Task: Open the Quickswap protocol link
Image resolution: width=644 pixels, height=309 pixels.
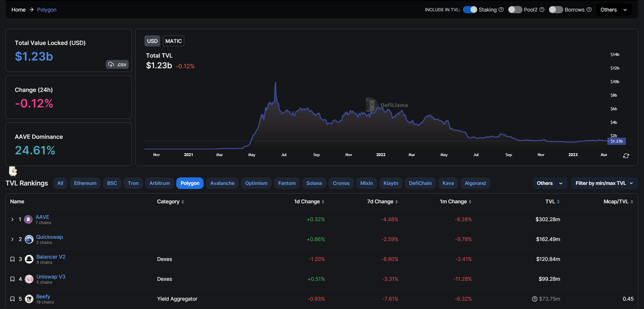Action: 50,237
